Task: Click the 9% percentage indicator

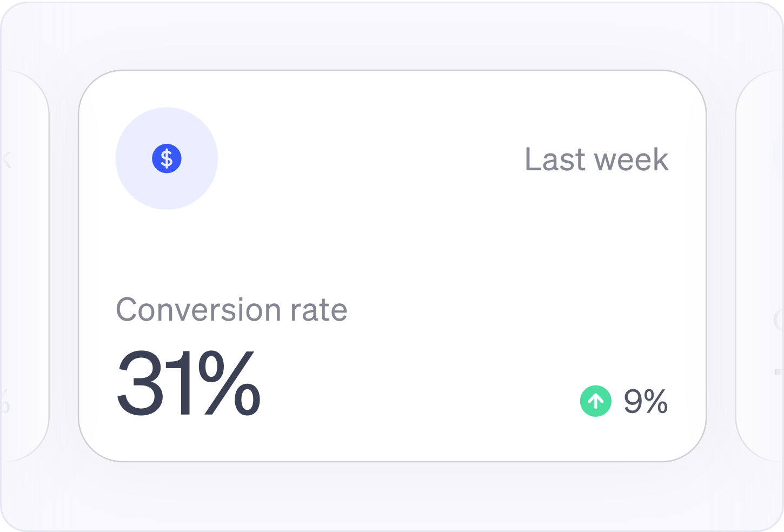Action: coord(645,401)
